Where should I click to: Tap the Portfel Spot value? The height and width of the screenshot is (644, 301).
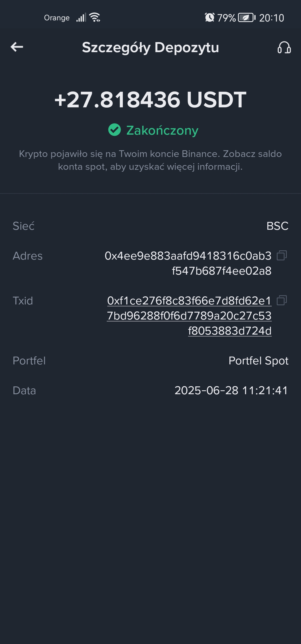tap(258, 360)
